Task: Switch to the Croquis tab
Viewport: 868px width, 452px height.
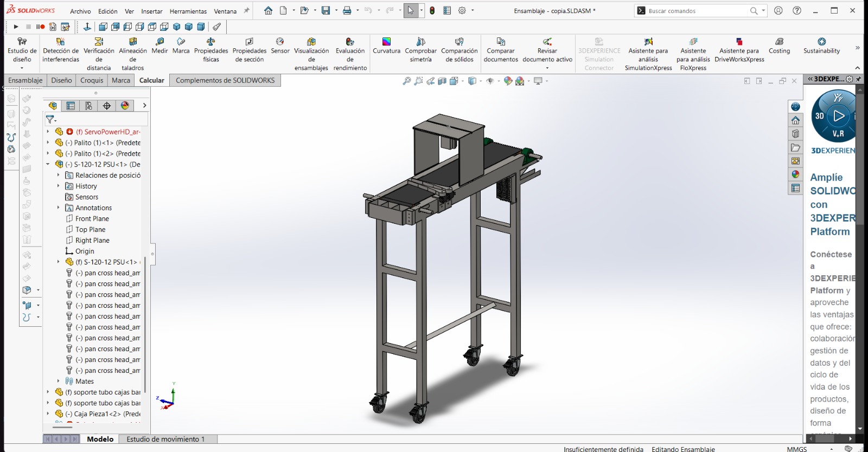Action: [x=92, y=80]
